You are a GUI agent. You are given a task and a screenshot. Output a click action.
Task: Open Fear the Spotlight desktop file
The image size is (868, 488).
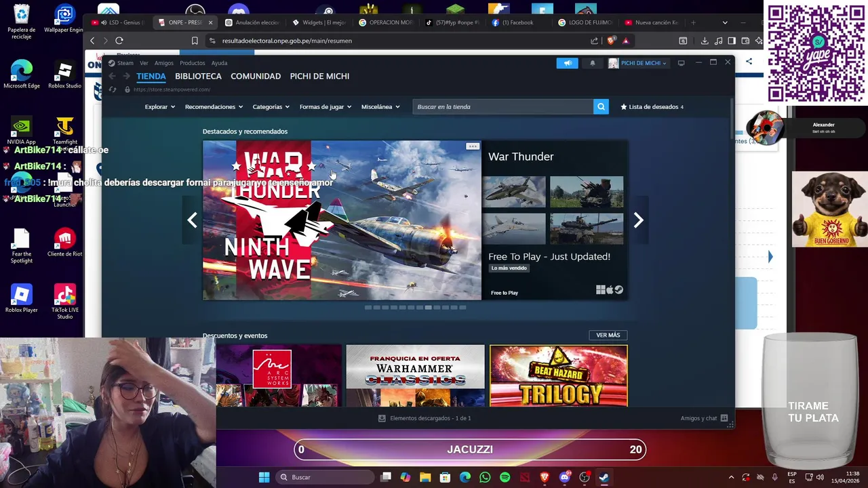pos(22,245)
